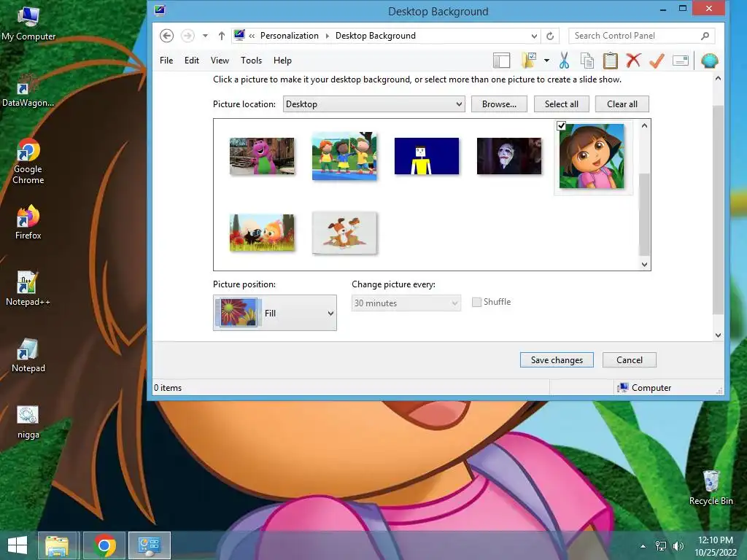Toggle the Shuffle checkbox
The image size is (747, 560).
point(476,302)
